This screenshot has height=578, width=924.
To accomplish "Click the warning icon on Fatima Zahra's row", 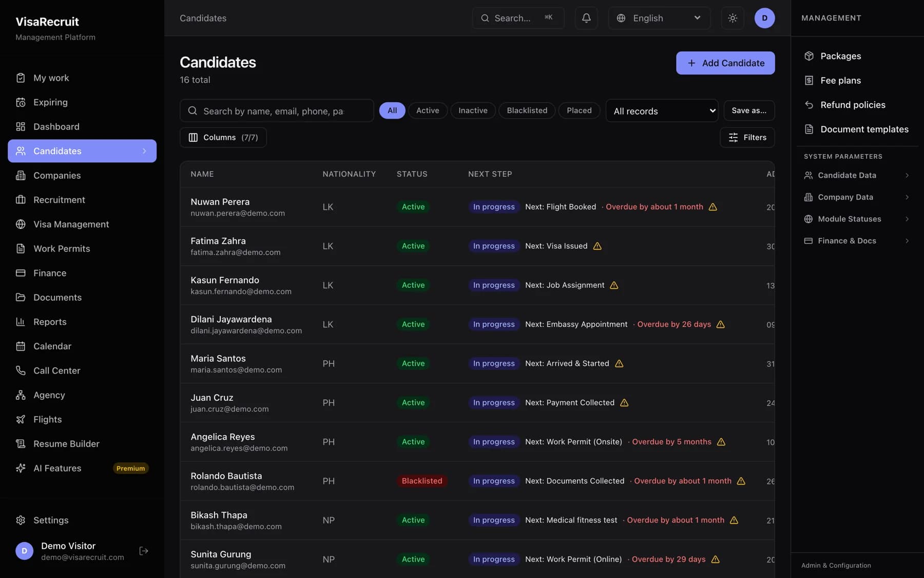I will tap(597, 246).
